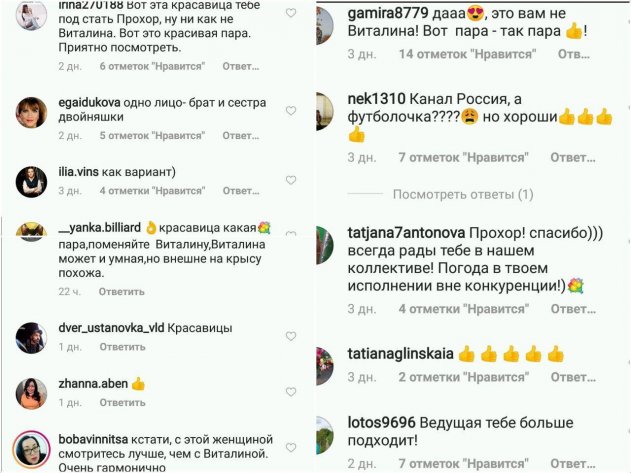Like the egaidukova comment with the heart
This screenshot has width=631, height=473.
(x=291, y=111)
